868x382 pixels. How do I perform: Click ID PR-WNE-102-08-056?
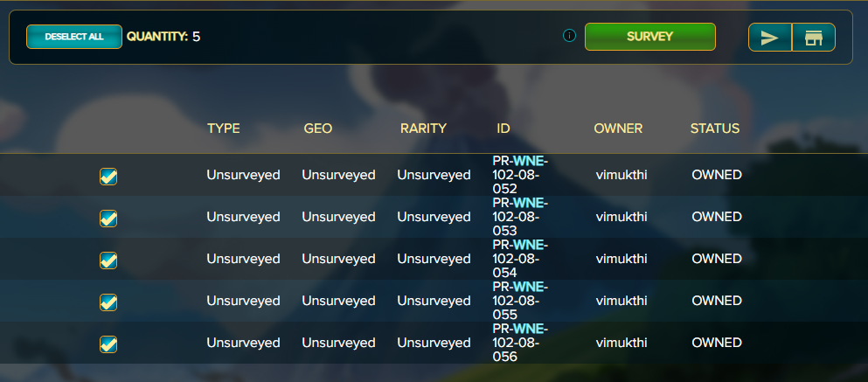(x=520, y=344)
